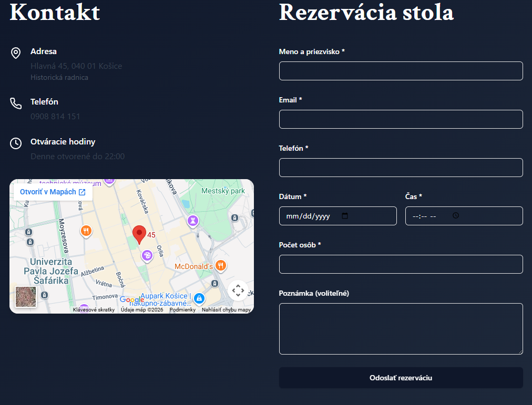Click the Aupark Košice shopping marker
The height and width of the screenshot is (405, 532).
click(x=199, y=299)
